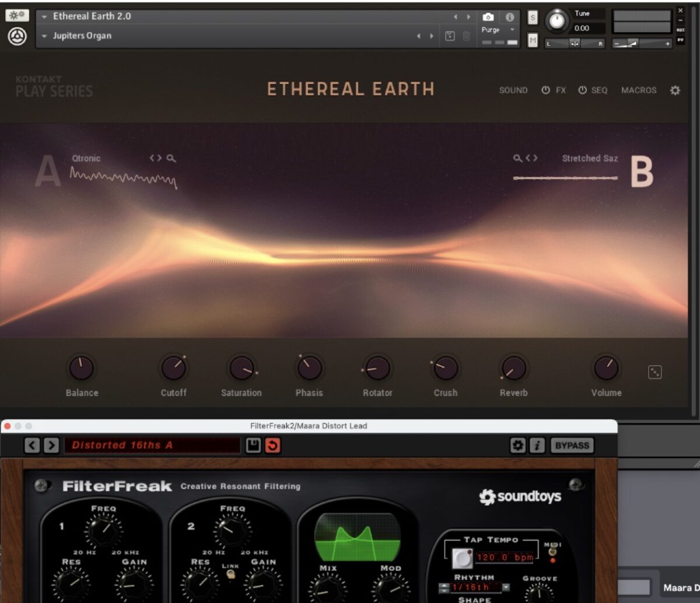Expand Jupiters Organ snapshot dropdown arrow
This screenshot has height=603, width=700.
tap(44, 36)
